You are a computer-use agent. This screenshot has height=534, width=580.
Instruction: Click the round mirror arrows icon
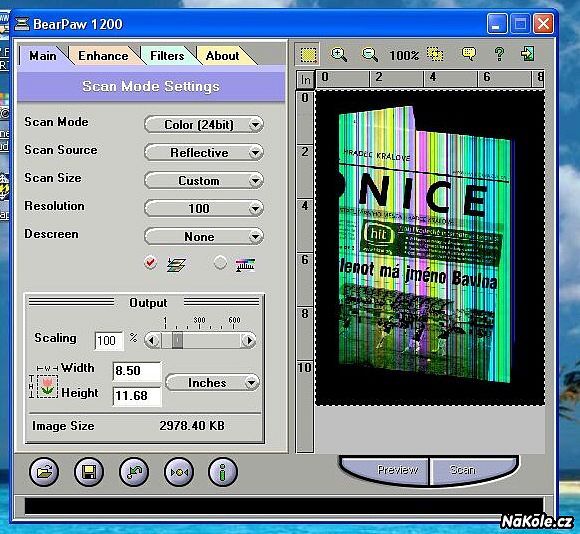(x=179, y=472)
